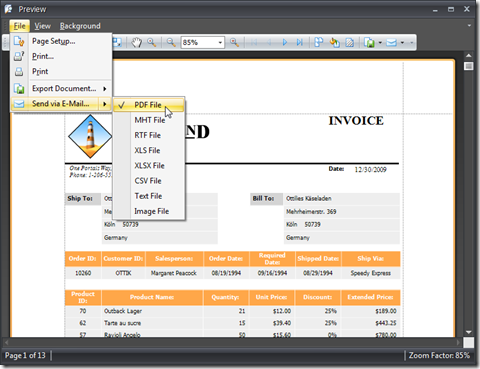The image size is (480, 369).
Task: Select the Hand tool in toolbar
Action: click(x=136, y=42)
